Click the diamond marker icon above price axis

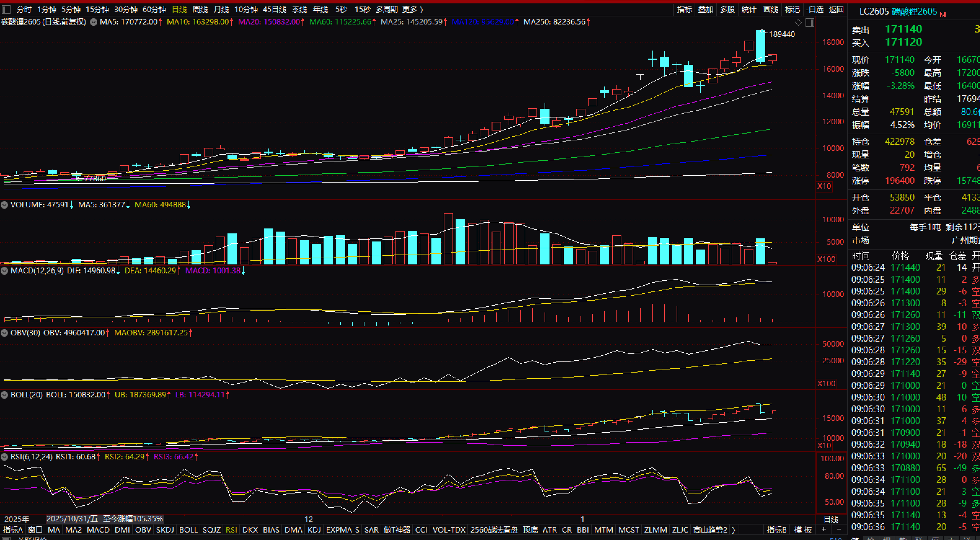798,22
